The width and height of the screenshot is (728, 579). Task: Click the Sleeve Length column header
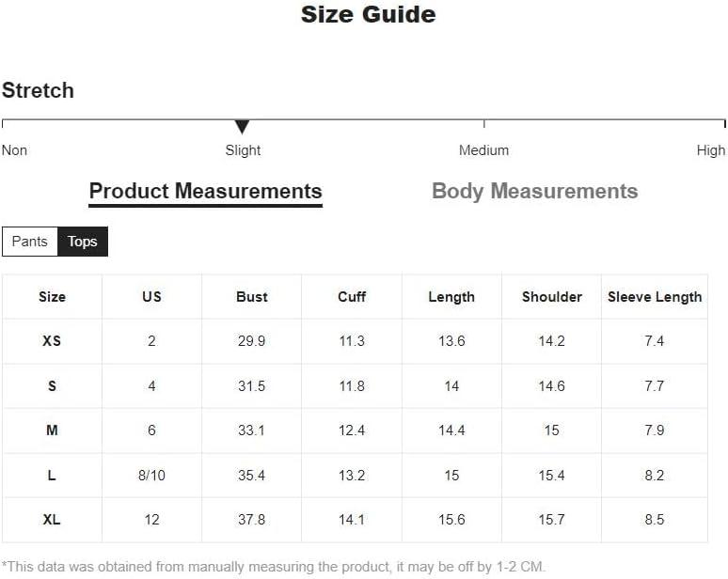click(x=655, y=297)
